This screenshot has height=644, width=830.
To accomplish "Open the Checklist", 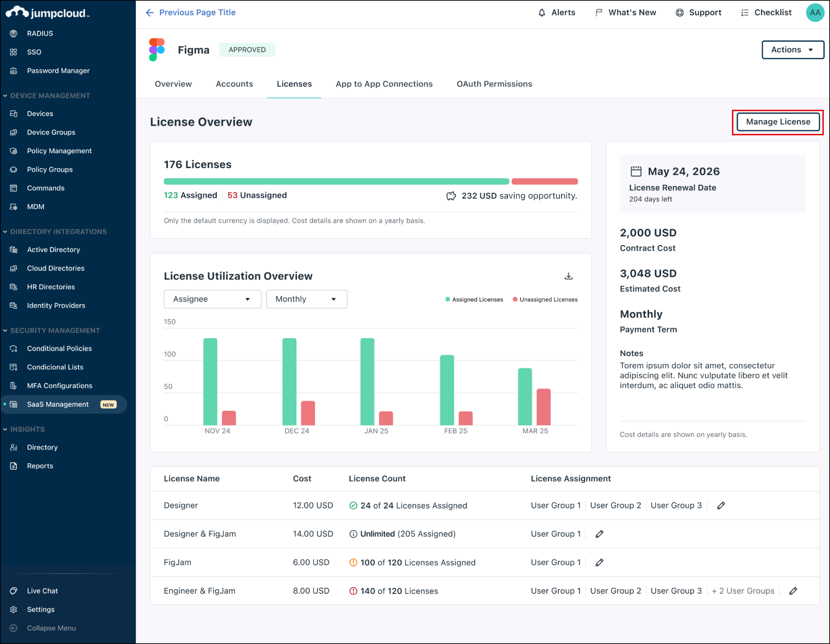I will coord(766,12).
